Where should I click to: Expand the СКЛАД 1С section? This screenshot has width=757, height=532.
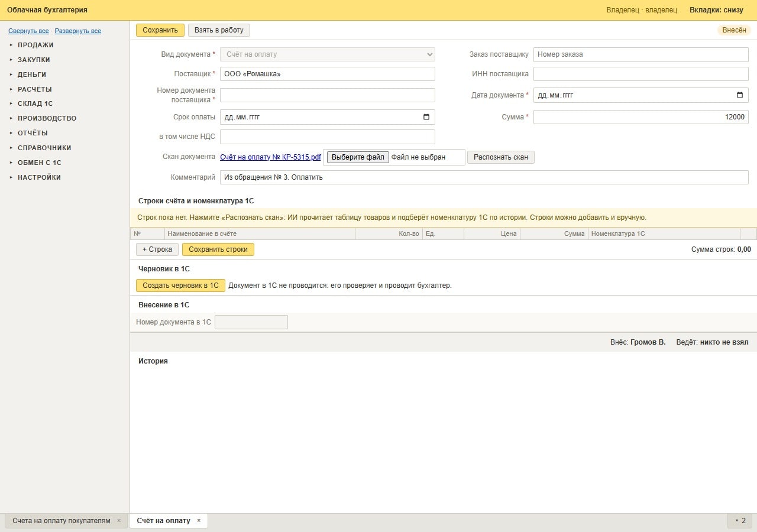coord(35,103)
